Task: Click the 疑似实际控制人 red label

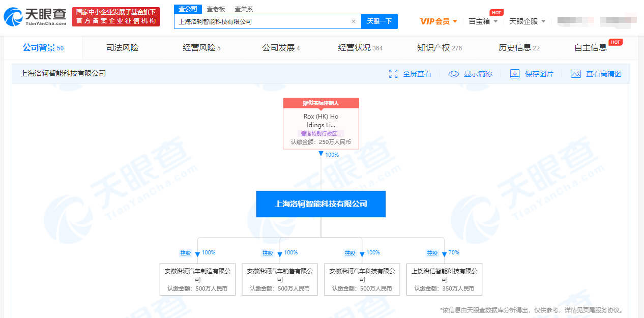Action: tap(321, 103)
